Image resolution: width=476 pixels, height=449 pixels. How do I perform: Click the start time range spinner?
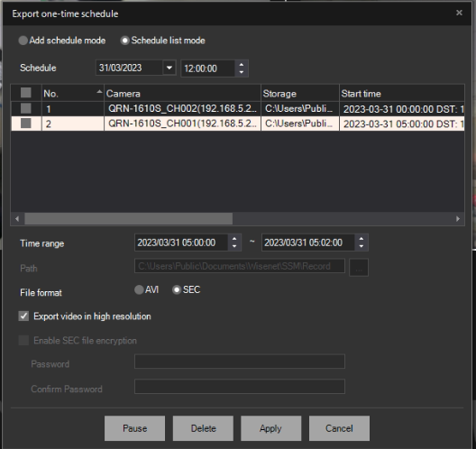[234, 243]
